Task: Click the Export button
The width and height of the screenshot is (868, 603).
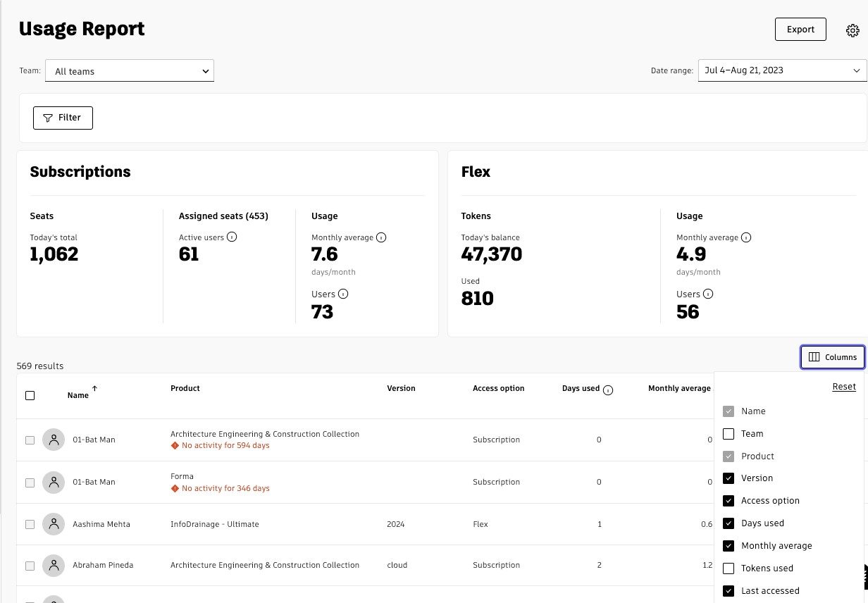Action: (800, 29)
